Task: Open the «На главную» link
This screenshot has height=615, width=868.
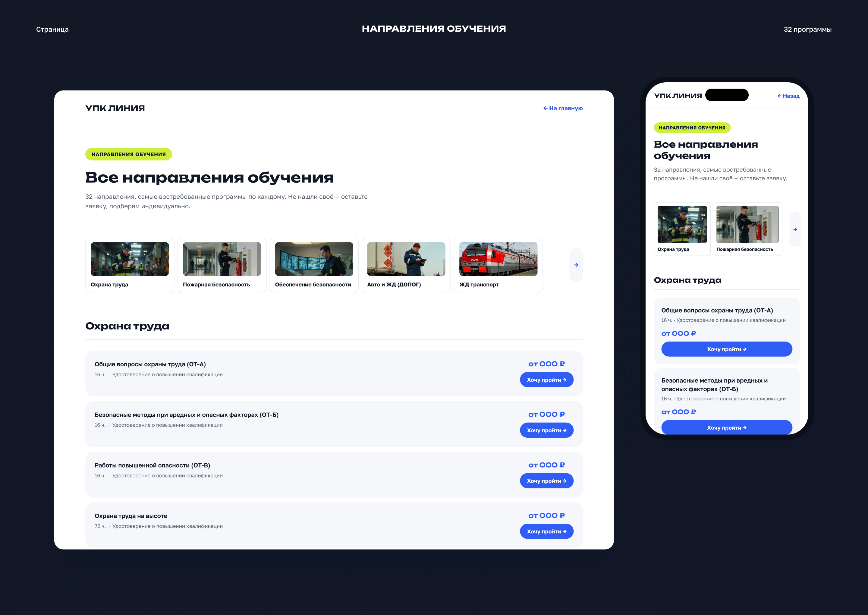Action: point(563,108)
